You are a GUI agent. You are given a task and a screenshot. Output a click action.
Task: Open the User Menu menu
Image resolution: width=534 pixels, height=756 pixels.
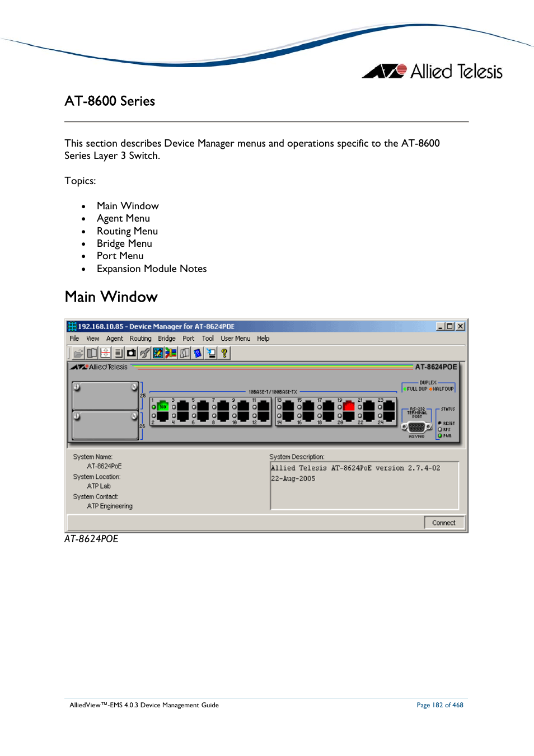[236, 339]
